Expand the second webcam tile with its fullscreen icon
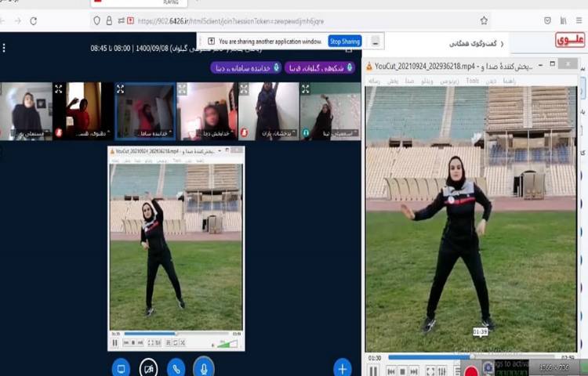 pos(59,89)
